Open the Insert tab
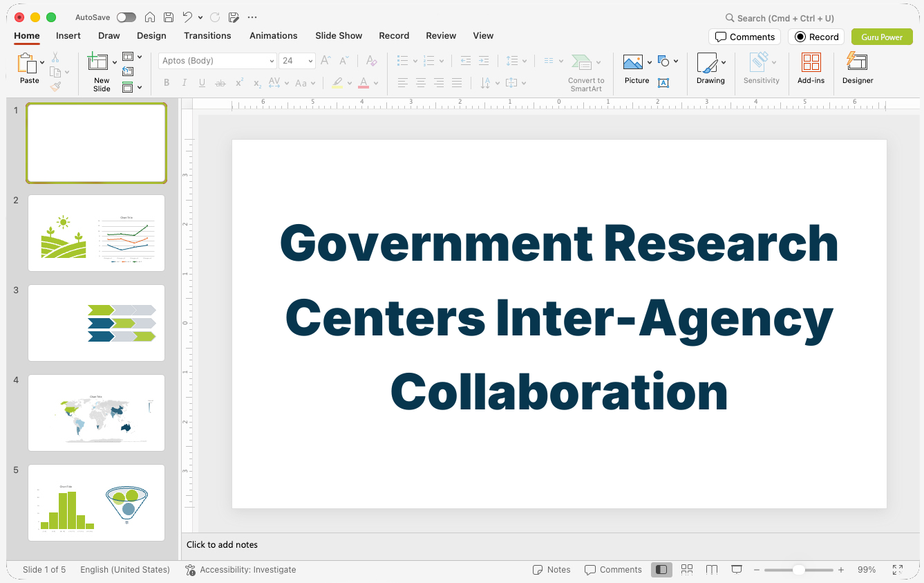This screenshot has height=583, width=924. pos(68,36)
